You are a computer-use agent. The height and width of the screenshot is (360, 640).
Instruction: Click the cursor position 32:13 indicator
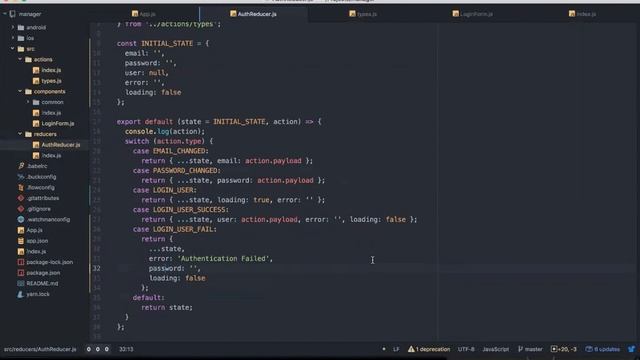click(126, 349)
